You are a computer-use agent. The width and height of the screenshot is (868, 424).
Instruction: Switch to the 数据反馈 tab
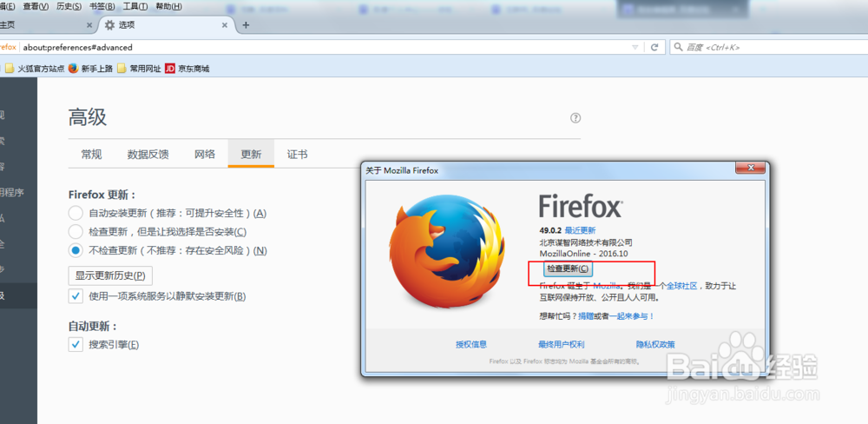(148, 155)
